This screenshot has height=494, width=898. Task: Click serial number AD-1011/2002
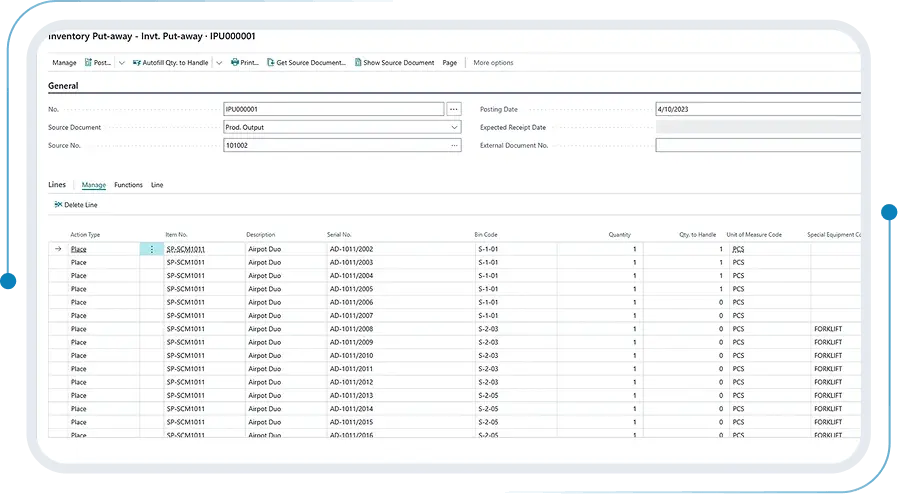click(x=351, y=249)
